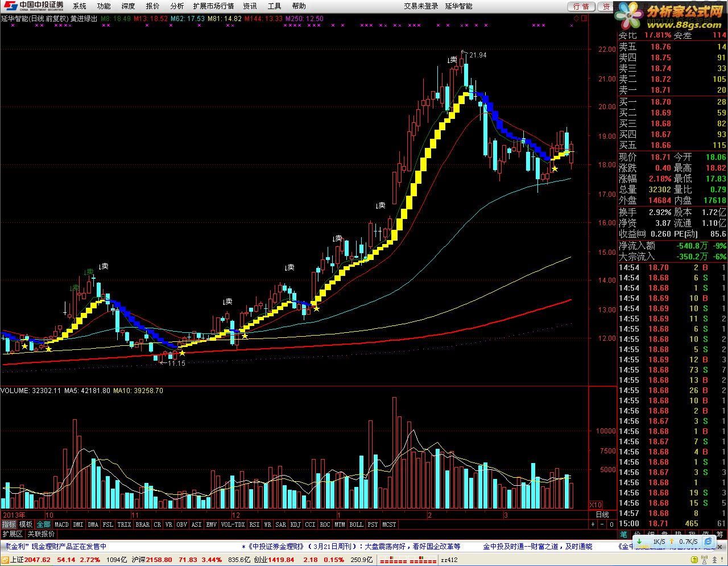This screenshot has width=728, height=566.
Task: Click the VOLUME: 32302.11 label
Action: point(31,391)
